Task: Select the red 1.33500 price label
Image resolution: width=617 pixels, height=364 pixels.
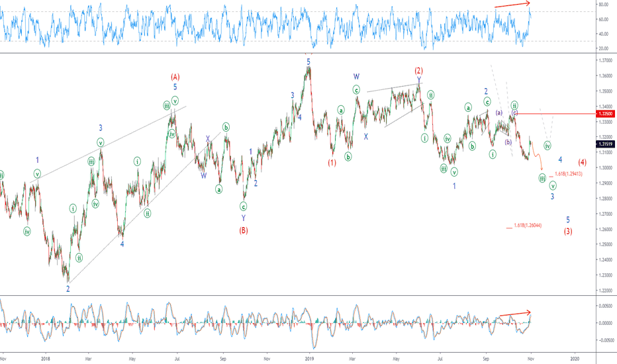Action: tap(605, 114)
